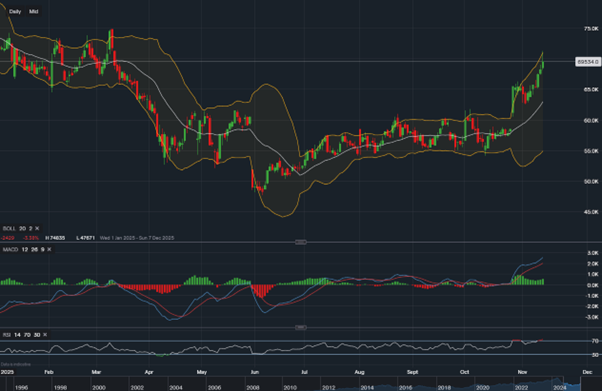Click the May marker on time axis
The width and height of the screenshot is (602, 391).
coord(202,372)
